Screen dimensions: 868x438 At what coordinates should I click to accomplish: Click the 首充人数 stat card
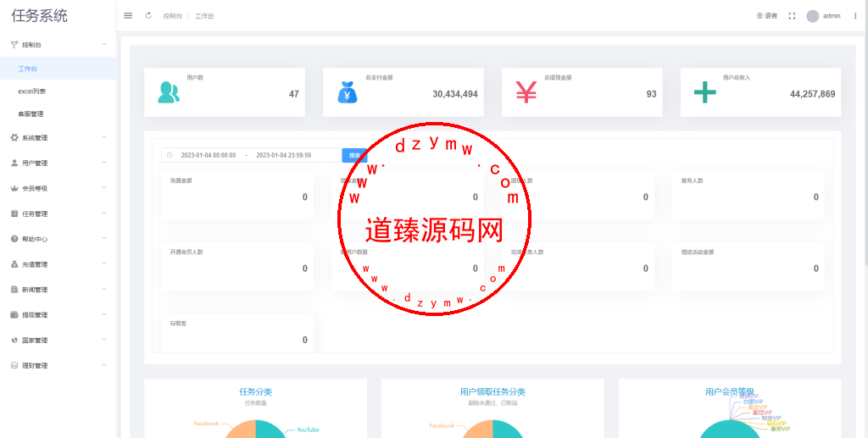748,195
